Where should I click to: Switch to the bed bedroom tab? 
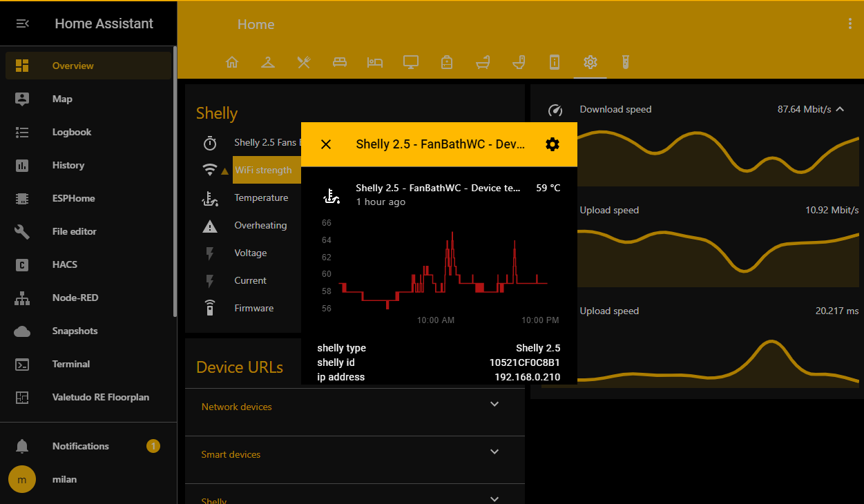pos(375,62)
